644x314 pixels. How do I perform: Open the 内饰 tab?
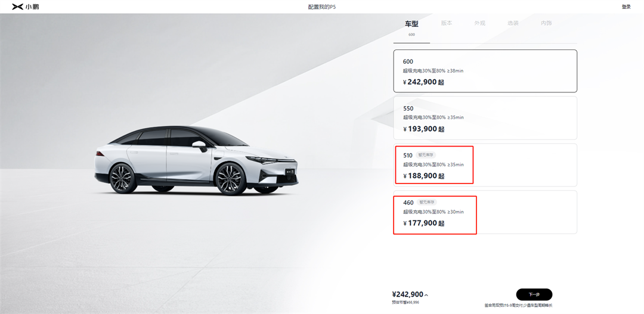[546, 23]
